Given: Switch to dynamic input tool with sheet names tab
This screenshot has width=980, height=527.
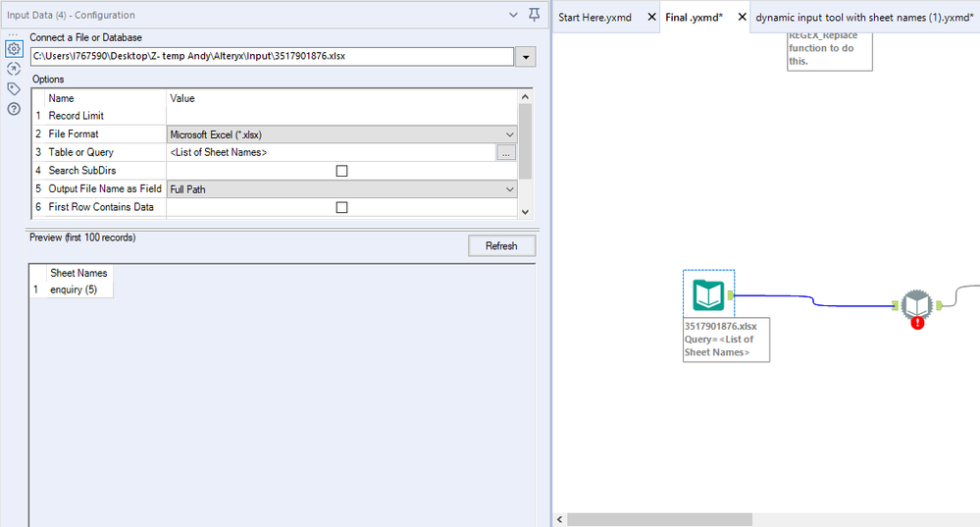Looking at the screenshot, I should click(864, 18).
